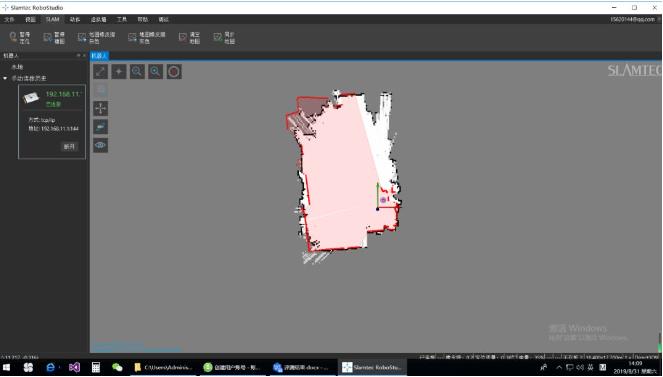The width and height of the screenshot is (663, 377).
Task: Open the calculator from the Windows taskbar
Action: click(x=96, y=367)
